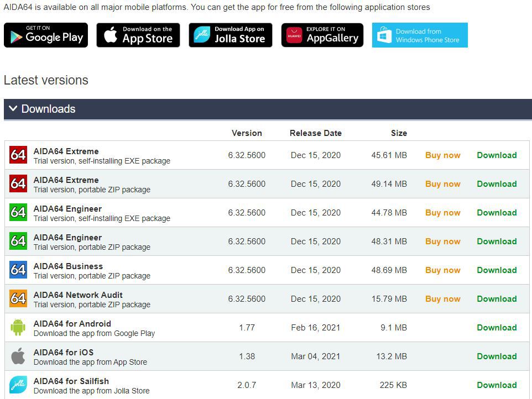This screenshot has width=532, height=399.
Task: Download AIDA64 for Sailfish
Action: (x=497, y=385)
